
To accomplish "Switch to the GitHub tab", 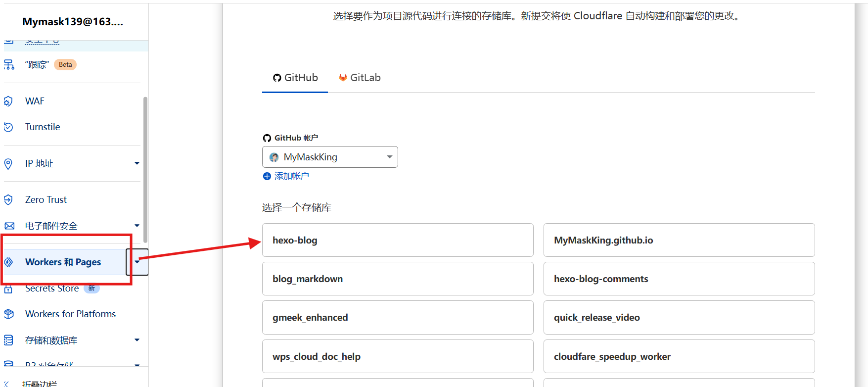I will click(x=295, y=78).
